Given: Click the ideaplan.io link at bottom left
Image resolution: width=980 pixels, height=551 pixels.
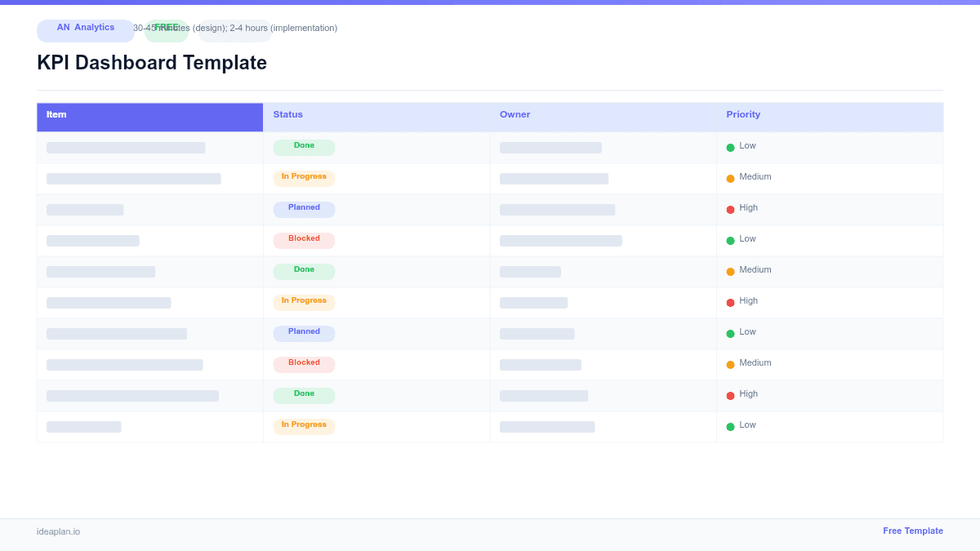Looking at the screenshot, I should pyautogui.click(x=57, y=531).
